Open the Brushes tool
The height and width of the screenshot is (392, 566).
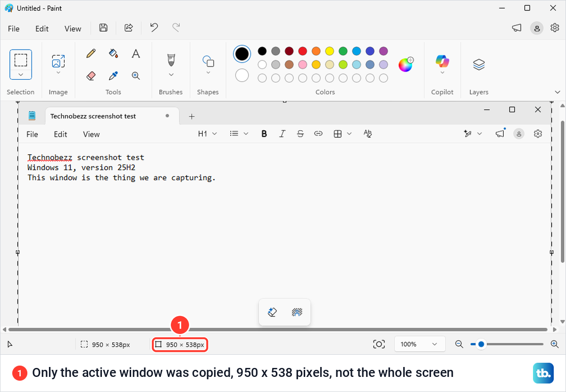coord(171,60)
